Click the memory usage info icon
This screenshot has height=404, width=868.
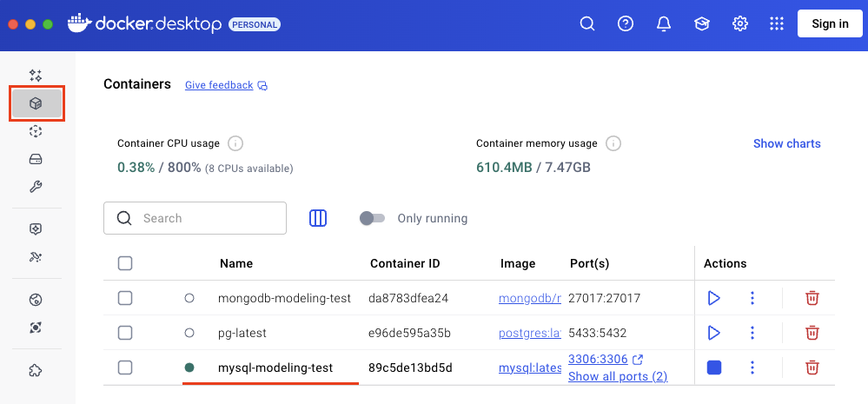tap(613, 144)
